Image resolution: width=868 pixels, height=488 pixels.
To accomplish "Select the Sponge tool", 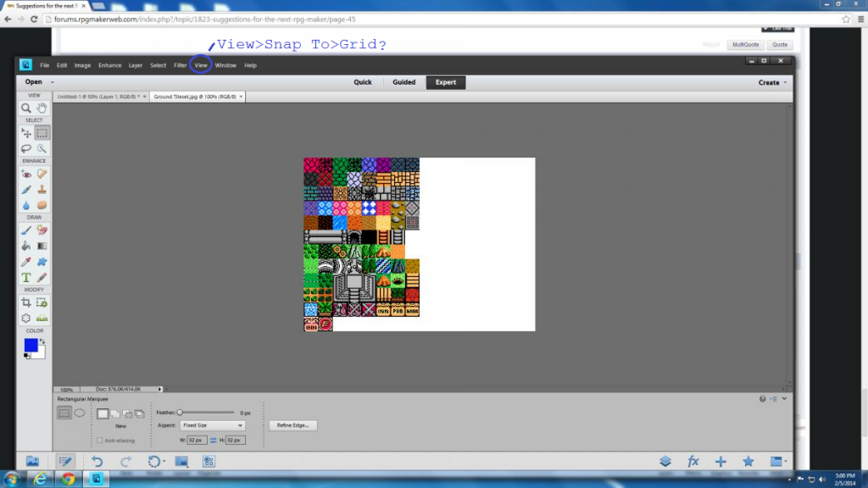I will [x=42, y=205].
